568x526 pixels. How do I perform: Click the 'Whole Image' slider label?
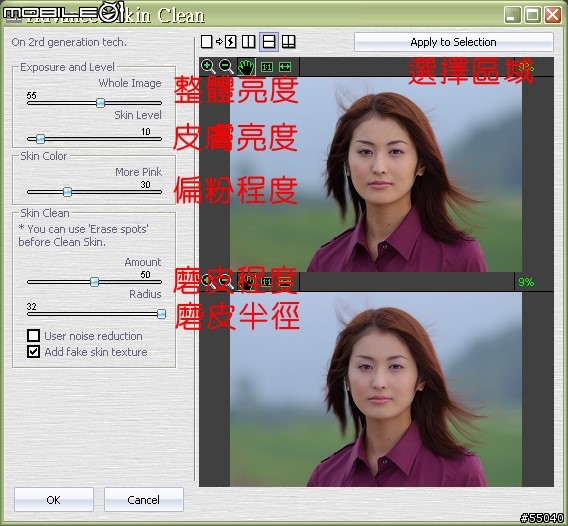pyautogui.click(x=130, y=83)
